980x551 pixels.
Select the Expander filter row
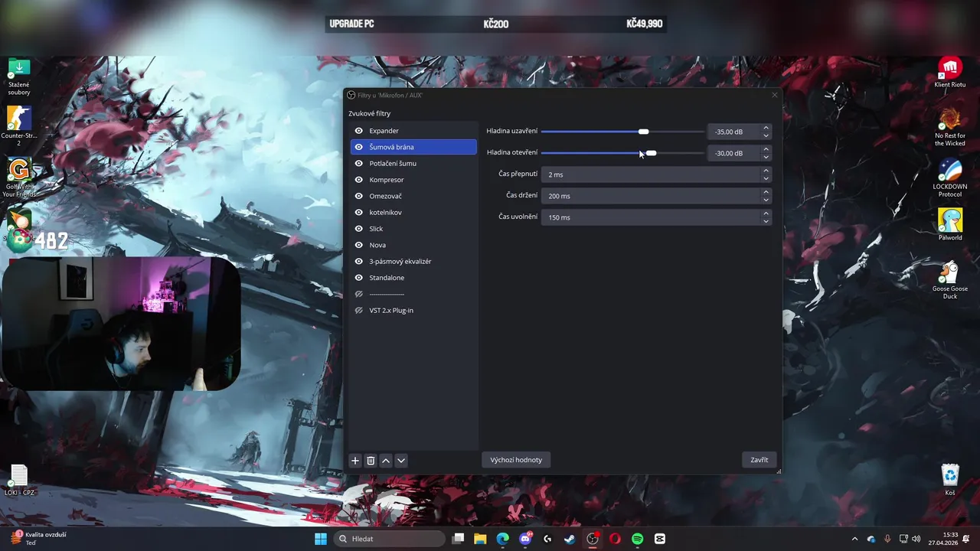413,131
